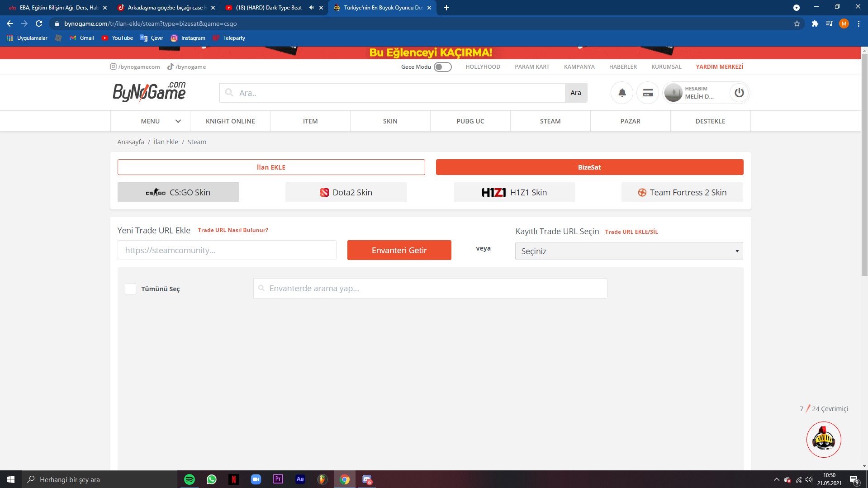Open the Chrome tab search dropdown
Viewport: 868px width, 488px height.
(796, 8)
